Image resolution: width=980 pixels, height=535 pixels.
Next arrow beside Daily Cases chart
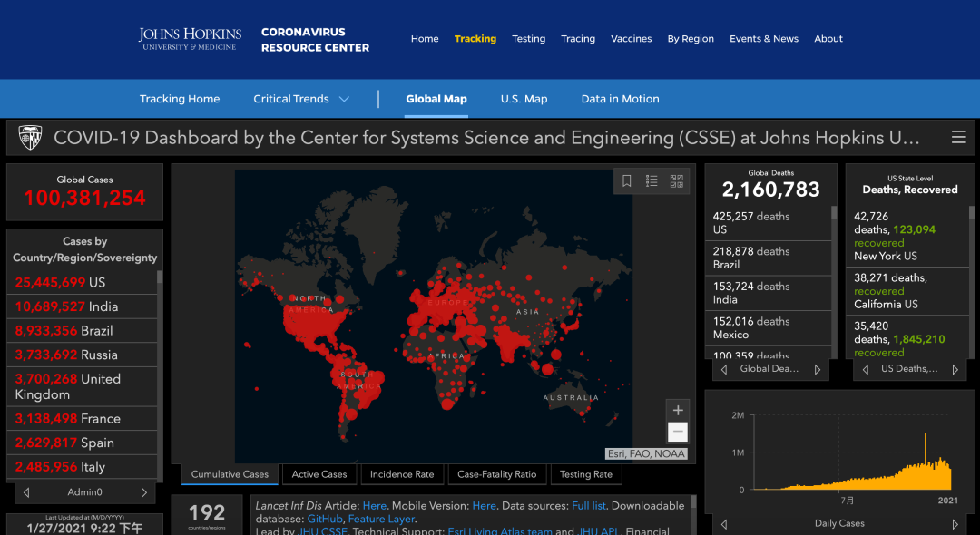click(x=955, y=524)
